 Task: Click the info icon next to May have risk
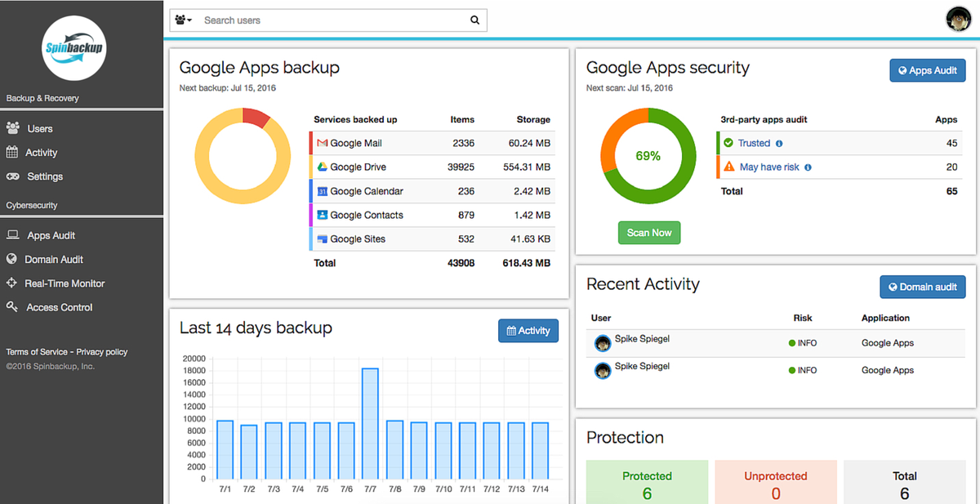tap(808, 167)
